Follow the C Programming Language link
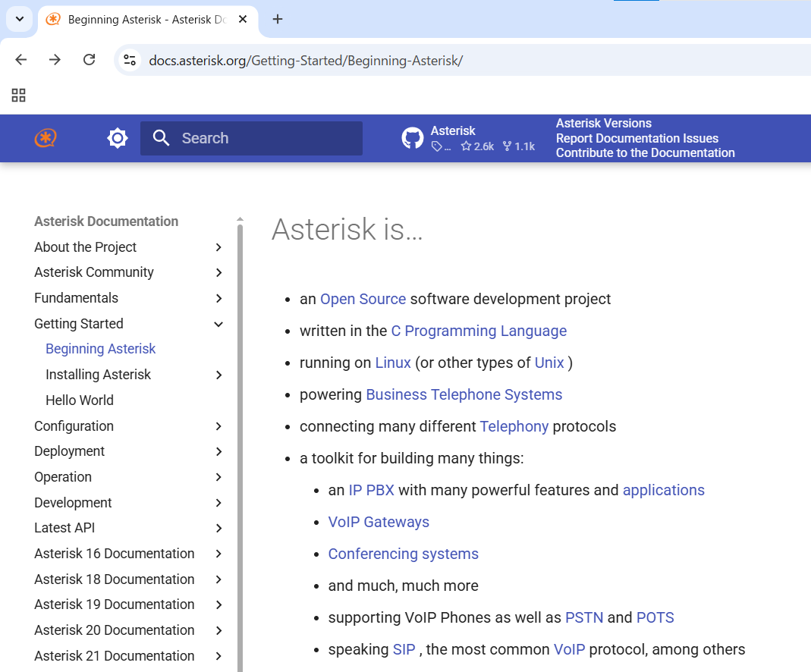This screenshot has width=811, height=672. click(x=479, y=331)
